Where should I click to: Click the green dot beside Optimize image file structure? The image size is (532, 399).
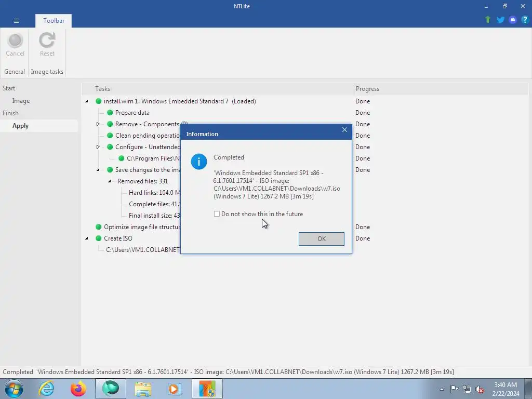99,227
